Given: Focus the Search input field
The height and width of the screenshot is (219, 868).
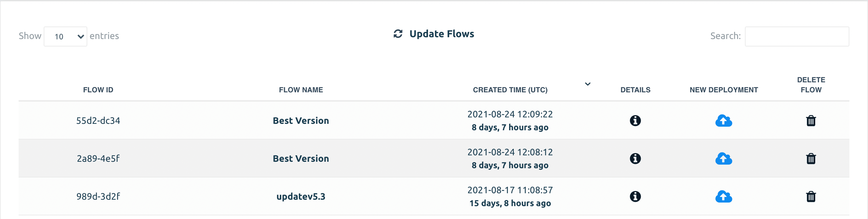Looking at the screenshot, I should coord(797,36).
